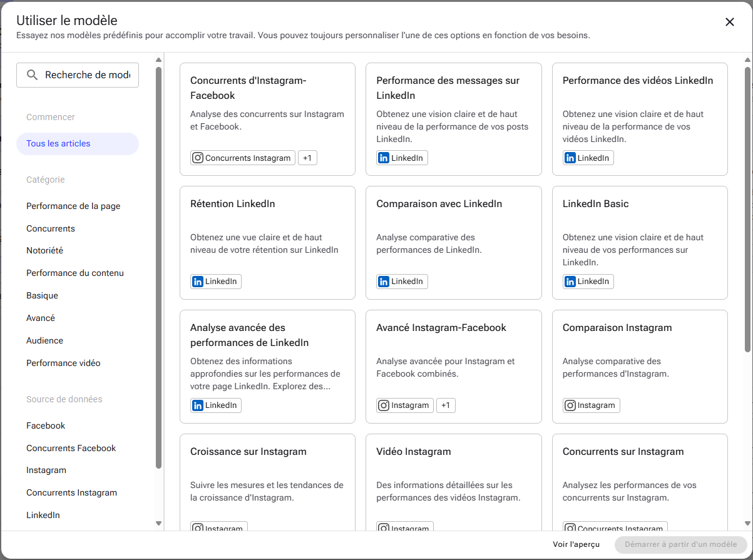Click the sidebar scroll-down arrow

158,523
